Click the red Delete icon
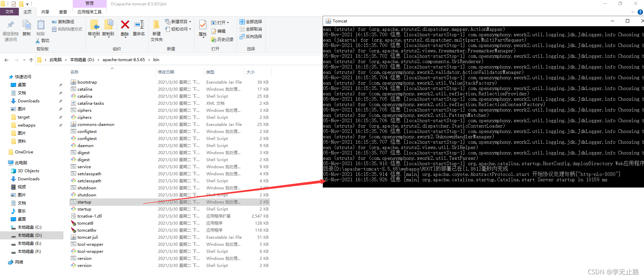 coord(125,25)
